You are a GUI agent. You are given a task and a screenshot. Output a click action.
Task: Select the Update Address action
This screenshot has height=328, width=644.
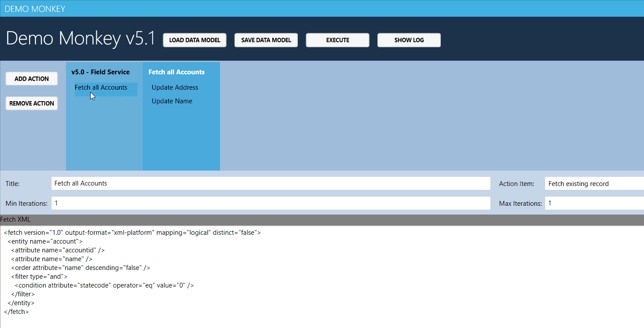(174, 87)
